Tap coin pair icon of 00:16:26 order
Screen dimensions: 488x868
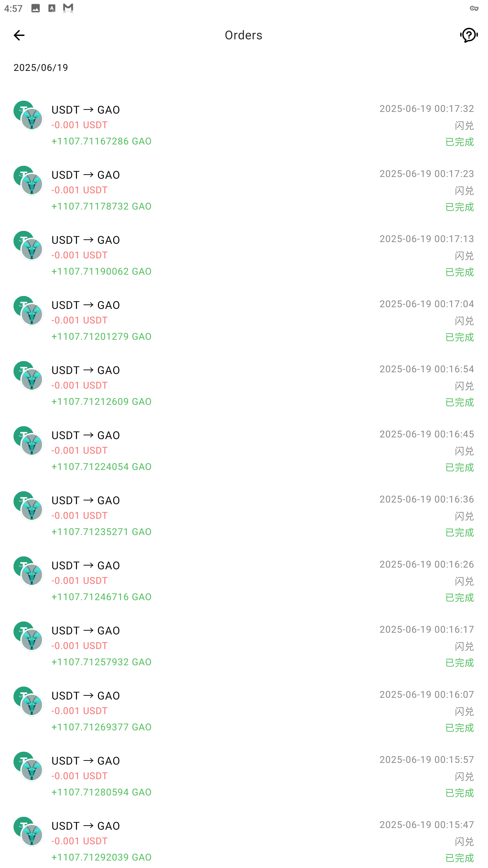(x=28, y=571)
